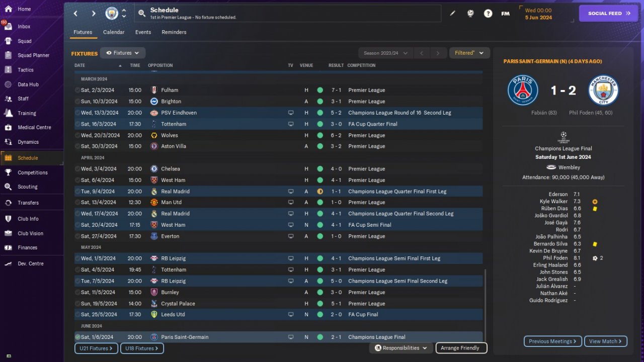Navigate forward with the right arrow
This screenshot has height=362, width=644.
tap(94, 14)
